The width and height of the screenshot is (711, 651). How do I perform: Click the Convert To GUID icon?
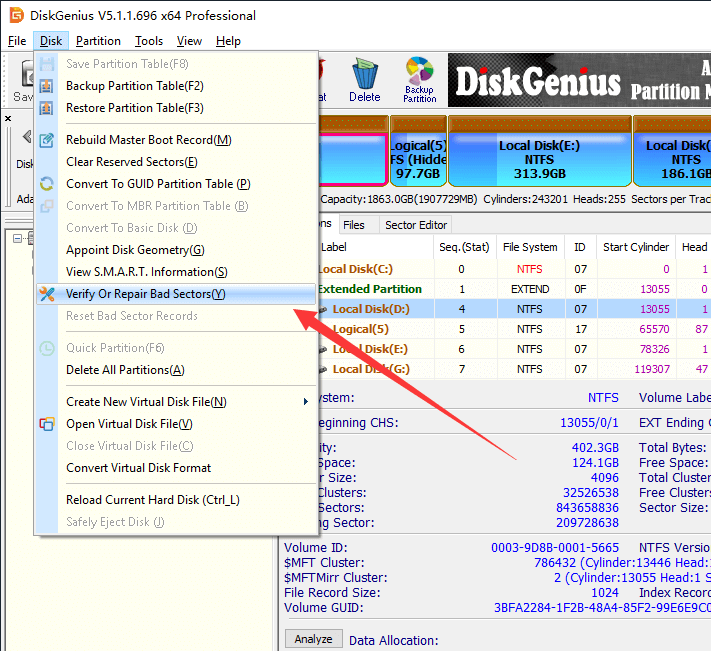point(47,184)
